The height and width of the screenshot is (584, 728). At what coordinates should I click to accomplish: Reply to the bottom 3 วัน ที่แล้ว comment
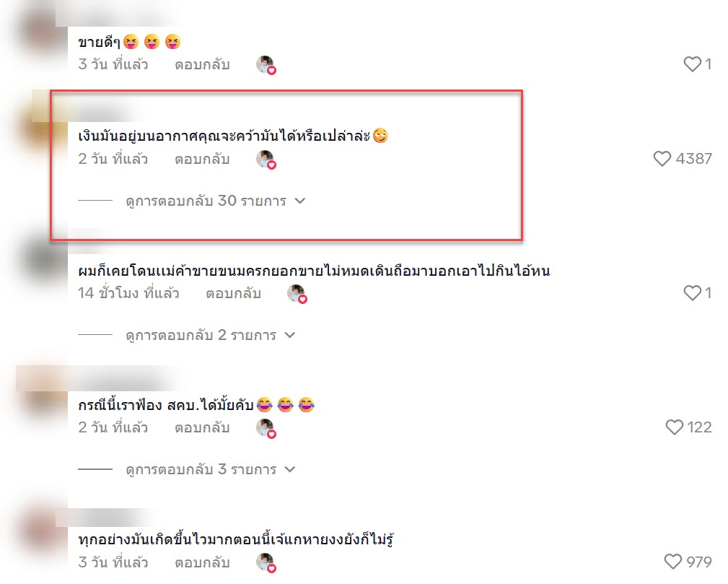click(202, 562)
